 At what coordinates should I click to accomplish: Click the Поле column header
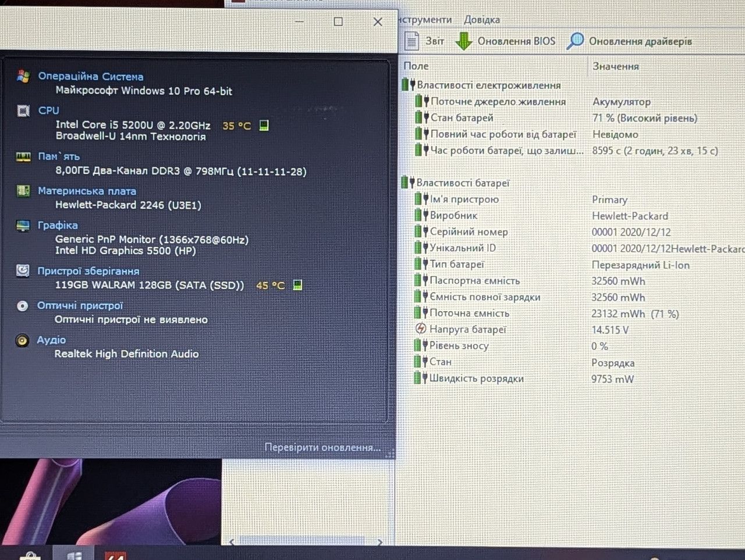pyautogui.click(x=416, y=66)
